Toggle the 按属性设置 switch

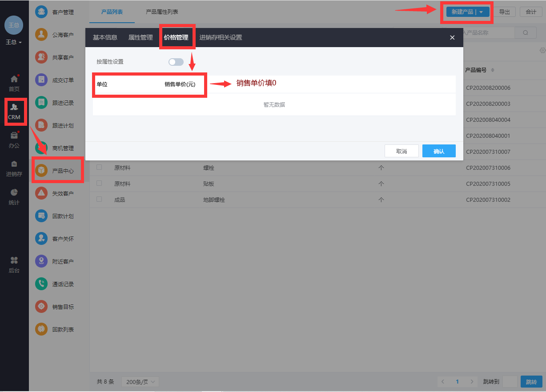176,62
